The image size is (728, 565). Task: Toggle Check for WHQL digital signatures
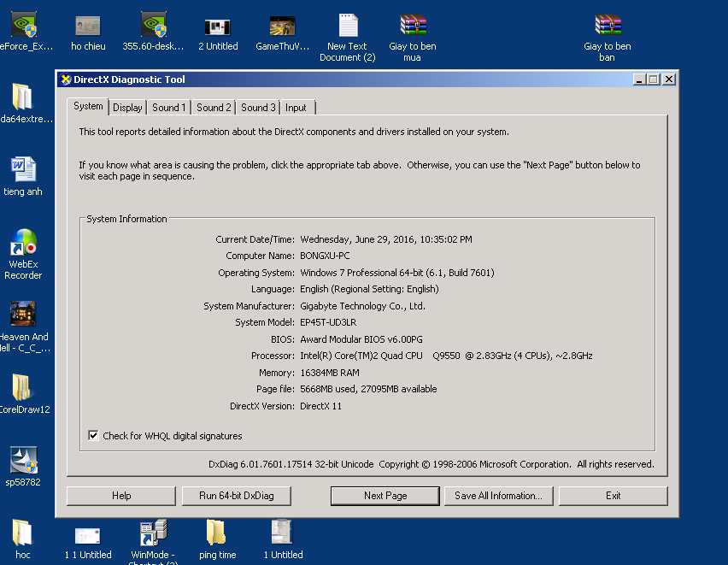[x=93, y=436]
